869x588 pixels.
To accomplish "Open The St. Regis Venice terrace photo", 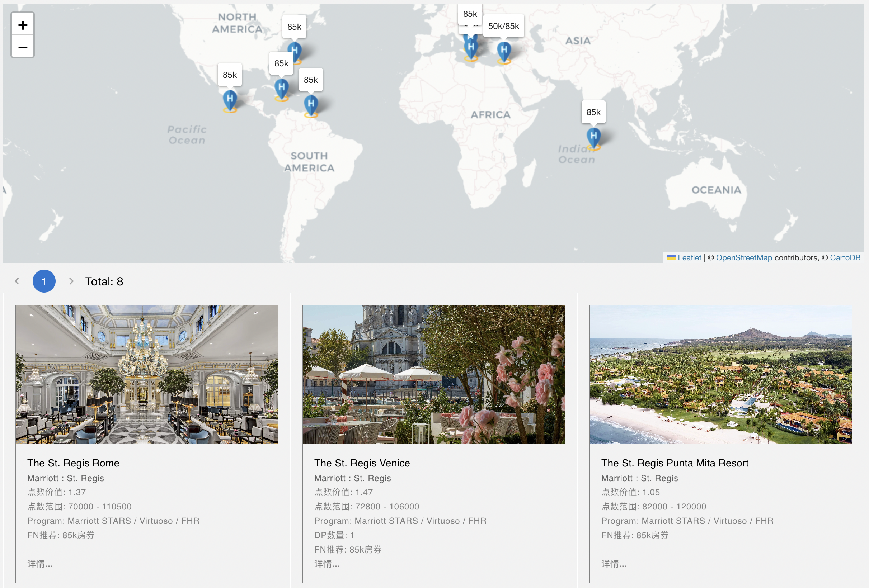I will click(x=433, y=374).
